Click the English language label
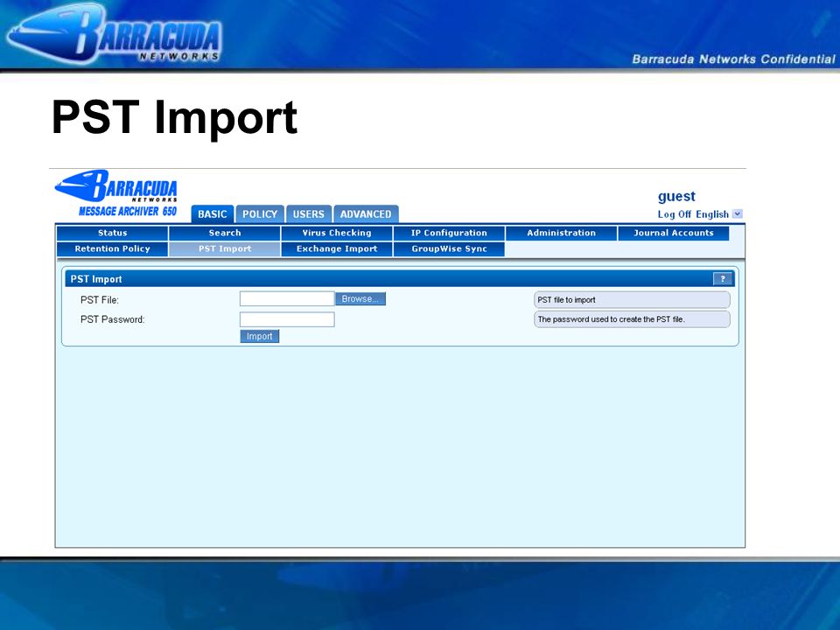 coord(712,214)
